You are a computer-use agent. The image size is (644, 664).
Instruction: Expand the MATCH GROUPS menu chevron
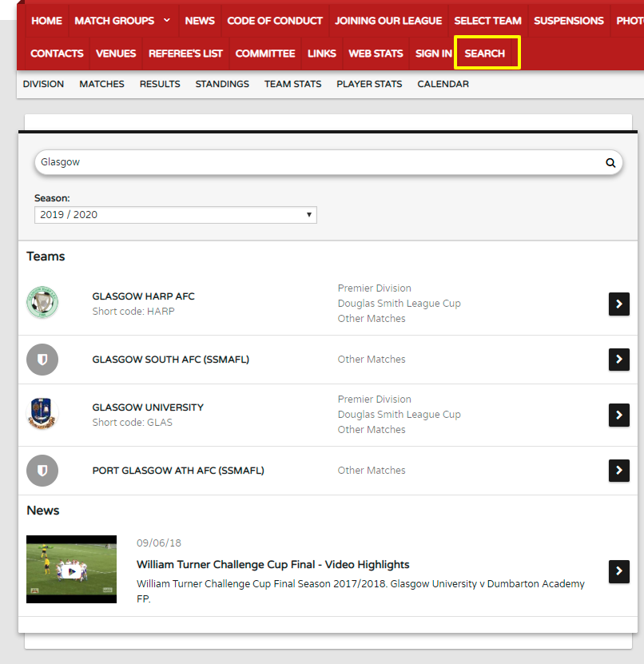(167, 21)
